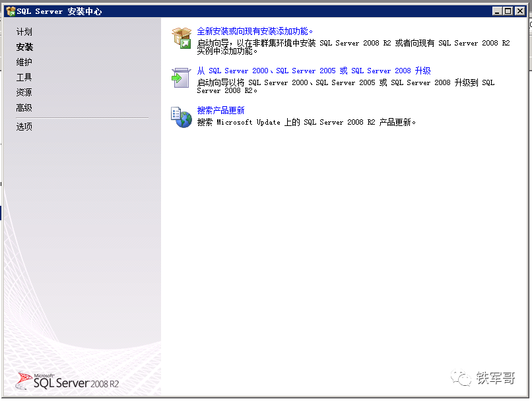Image resolution: width=532 pixels, height=401 pixels.
Task: Close the SQL Server 安装中心 window
Action: [519, 11]
